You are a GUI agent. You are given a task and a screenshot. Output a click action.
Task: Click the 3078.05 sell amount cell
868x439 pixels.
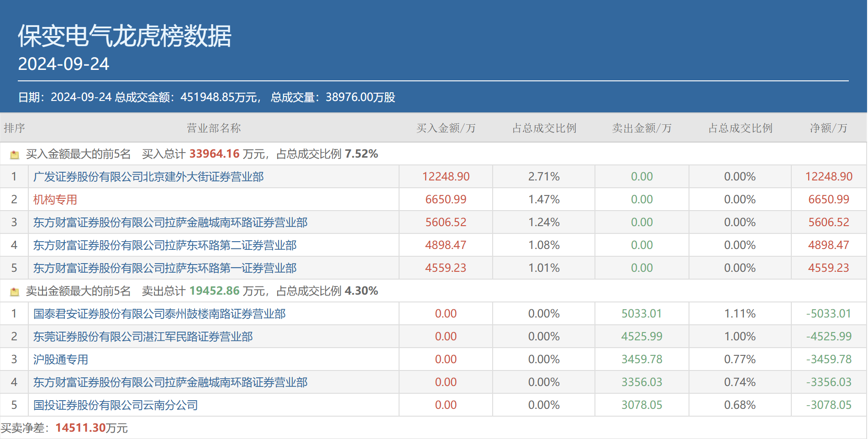pos(642,405)
